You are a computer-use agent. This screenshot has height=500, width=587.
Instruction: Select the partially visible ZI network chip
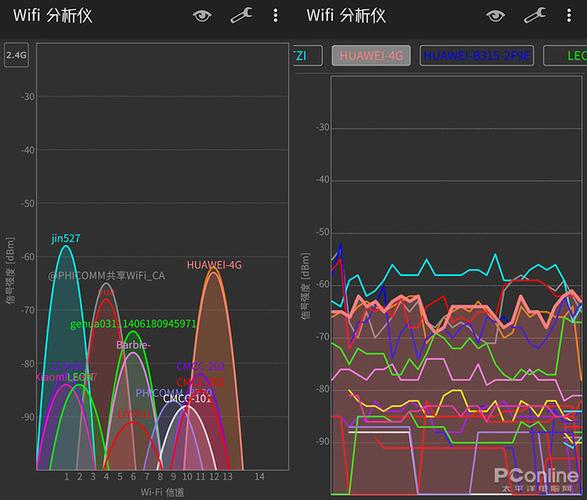coord(308,56)
